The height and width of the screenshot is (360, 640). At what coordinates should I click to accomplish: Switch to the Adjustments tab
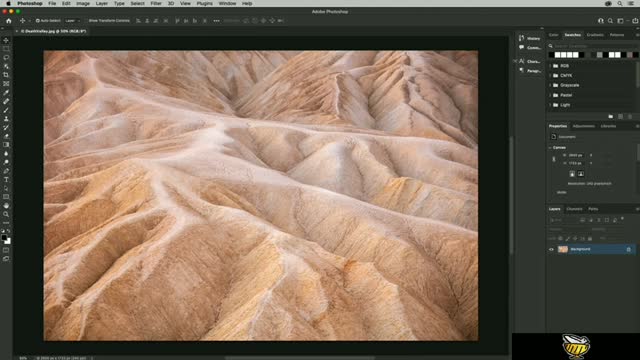pos(584,126)
